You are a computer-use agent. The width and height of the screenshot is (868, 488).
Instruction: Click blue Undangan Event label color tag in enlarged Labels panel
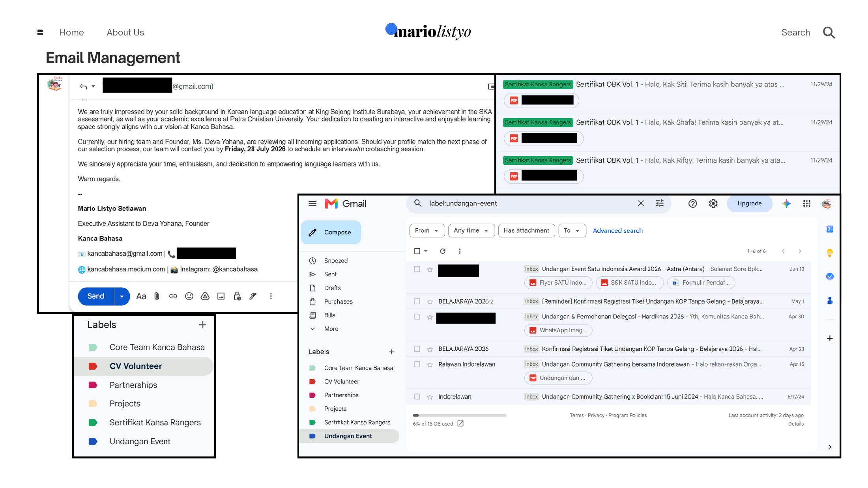(x=93, y=441)
